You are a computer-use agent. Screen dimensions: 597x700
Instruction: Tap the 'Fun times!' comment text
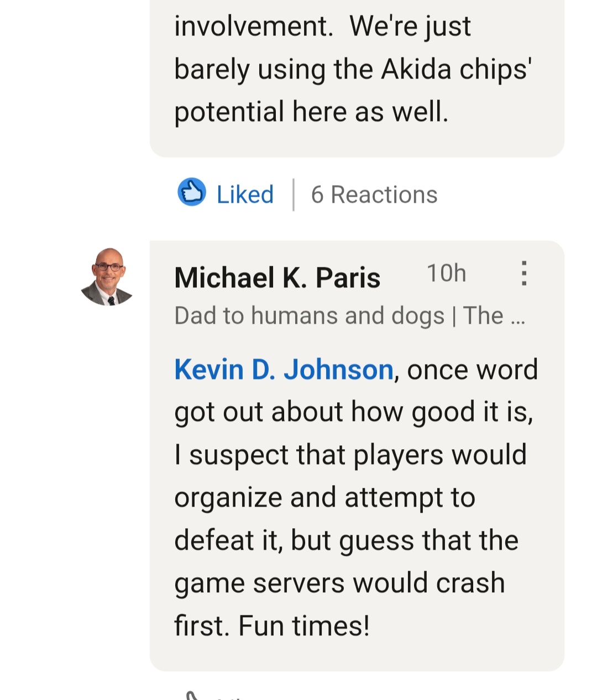click(x=303, y=626)
